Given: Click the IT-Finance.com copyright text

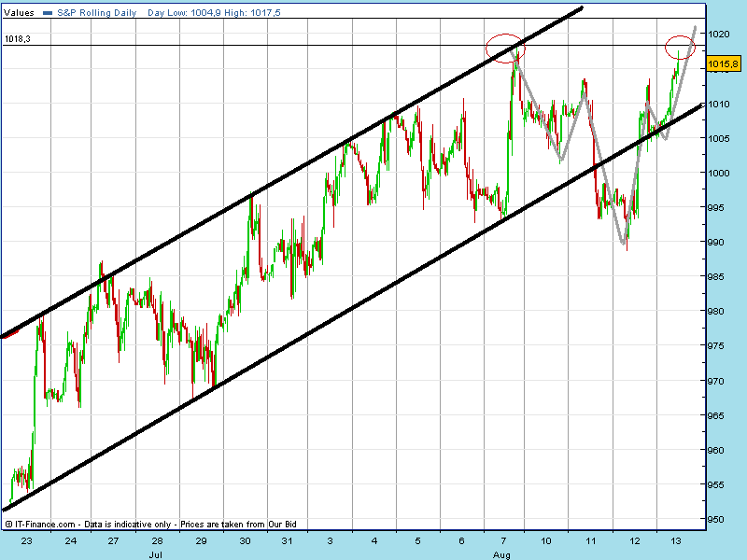Looking at the screenshot, I should 40,525.
